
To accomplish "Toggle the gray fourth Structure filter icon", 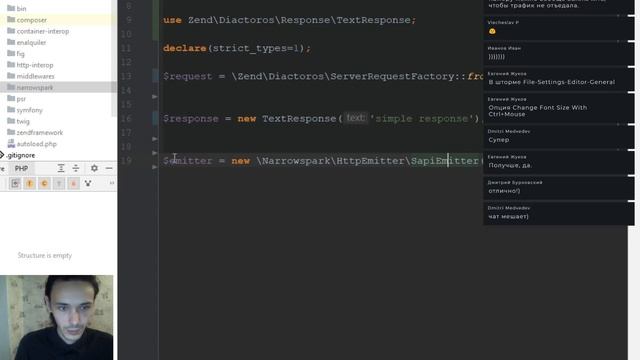I will (59, 184).
